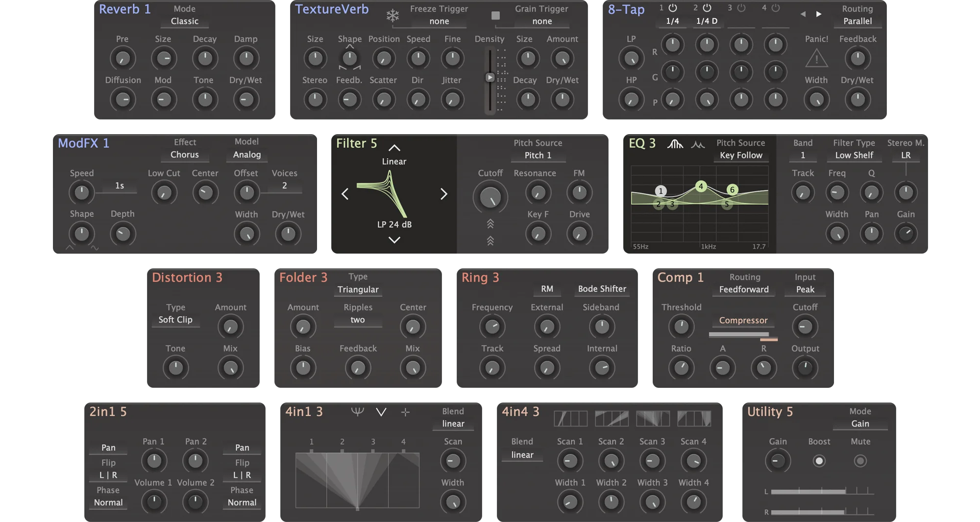
Task: Click the 4in1 crosshair plus icon
Action: click(405, 412)
